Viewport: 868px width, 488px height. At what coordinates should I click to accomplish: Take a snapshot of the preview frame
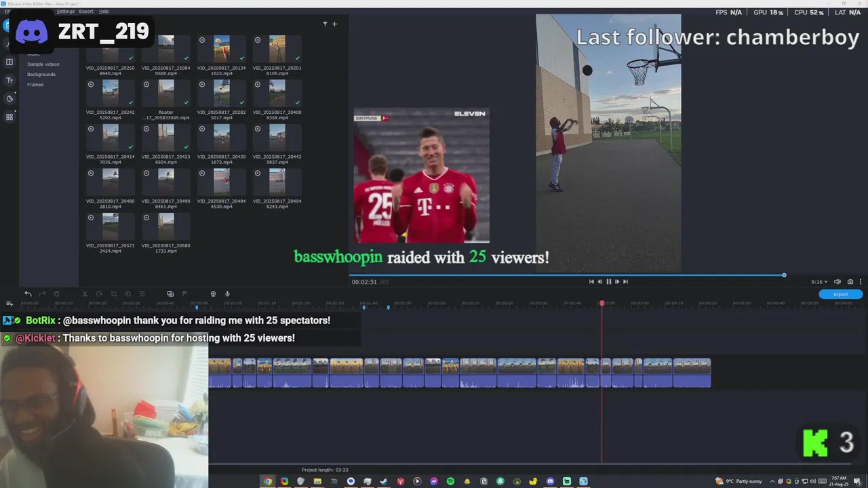tap(850, 282)
